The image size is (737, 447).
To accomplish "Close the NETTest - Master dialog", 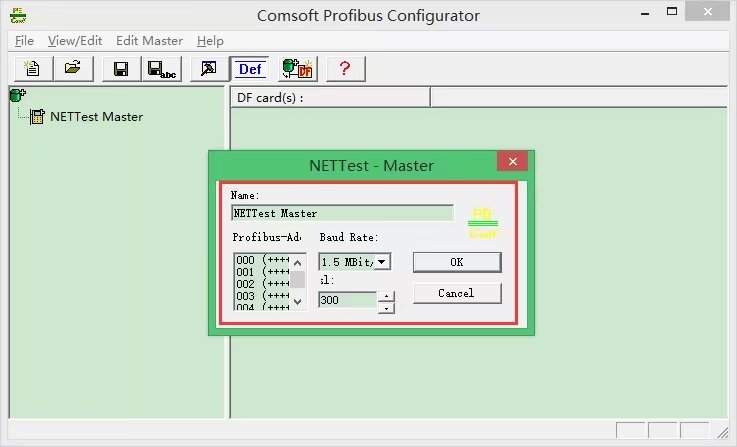I will pos(512,161).
